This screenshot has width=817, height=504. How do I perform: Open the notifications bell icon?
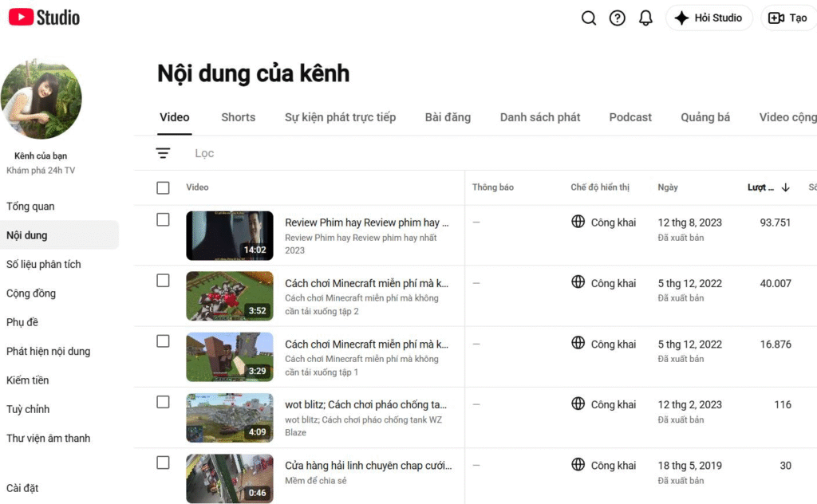645,18
